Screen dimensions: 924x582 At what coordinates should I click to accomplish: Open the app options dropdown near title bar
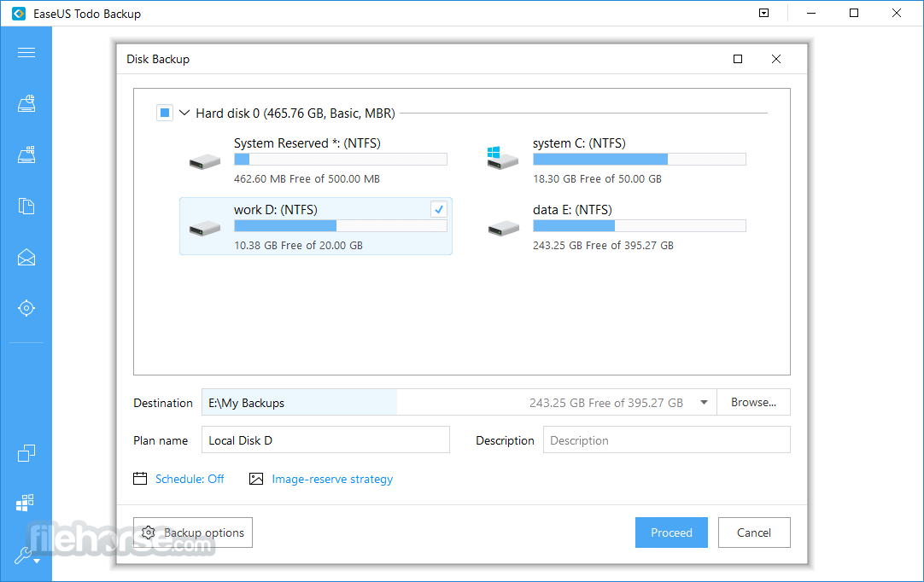click(x=763, y=13)
